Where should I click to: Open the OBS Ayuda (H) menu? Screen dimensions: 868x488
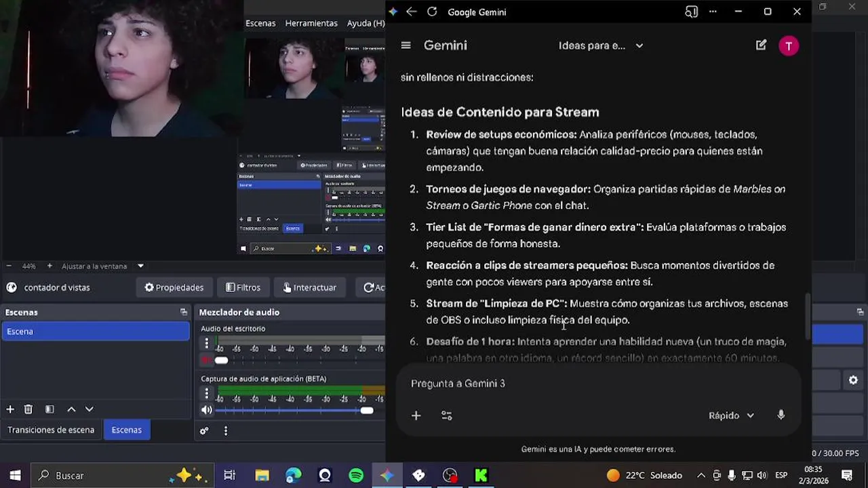(366, 23)
